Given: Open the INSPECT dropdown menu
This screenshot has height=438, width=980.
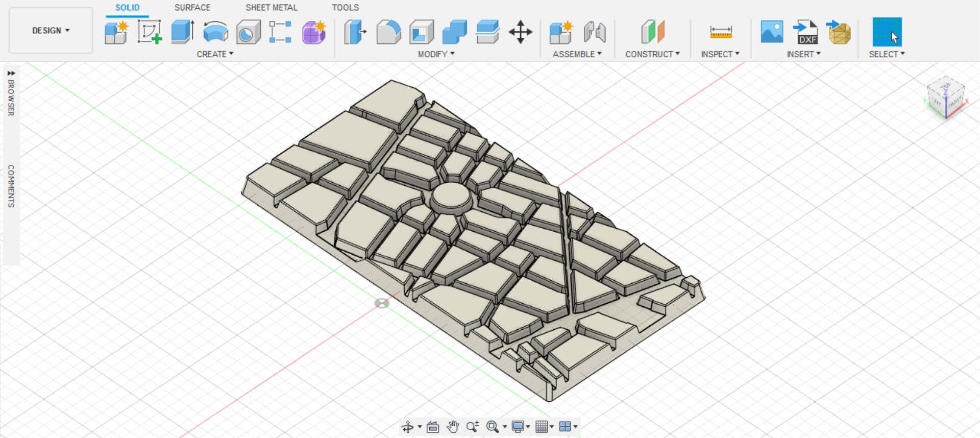Looking at the screenshot, I should click(x=720, y=54).
